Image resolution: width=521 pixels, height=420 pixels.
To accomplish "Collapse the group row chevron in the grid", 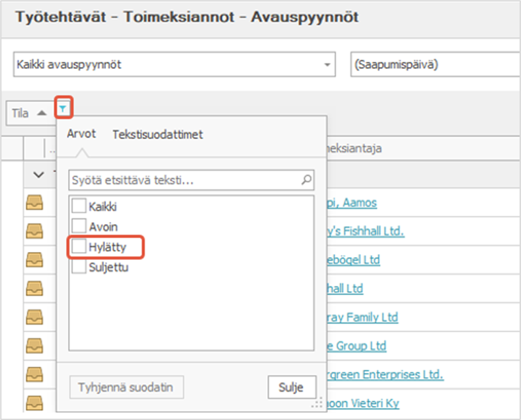I will [37, 174].
